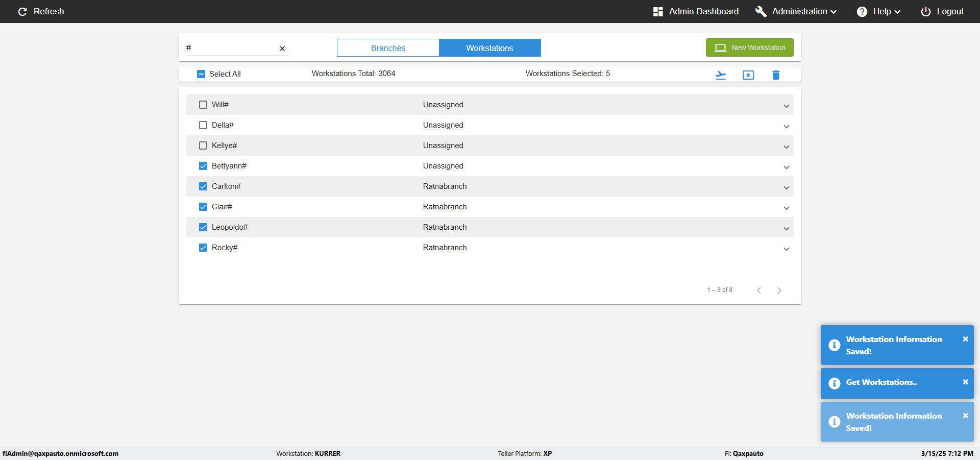The width and height of the screenshot is (980, 460).
Task: Uncheck the Bettyann# workstation checkbox
Action: tap(203, 166)
